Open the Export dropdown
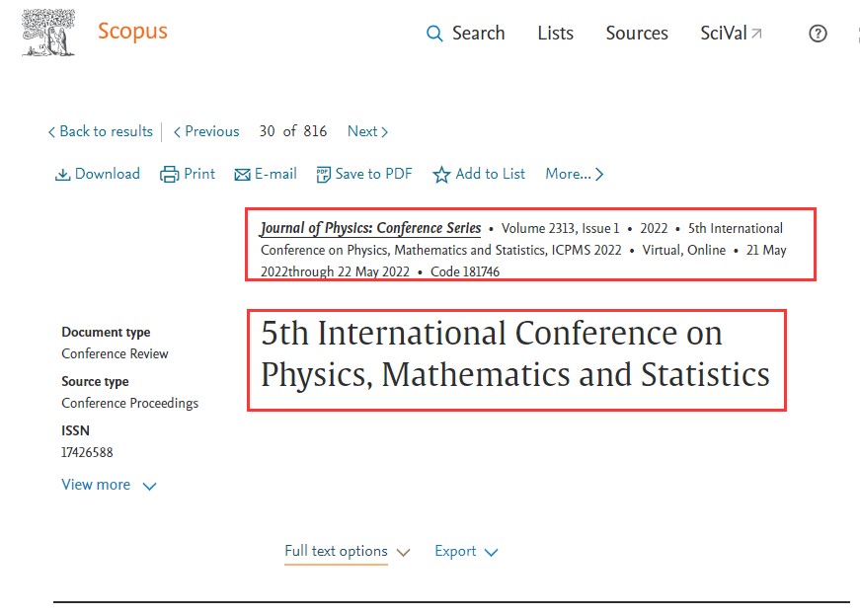Image resolution: width=860 pixels, height=616 pixels. pos(466,552)
